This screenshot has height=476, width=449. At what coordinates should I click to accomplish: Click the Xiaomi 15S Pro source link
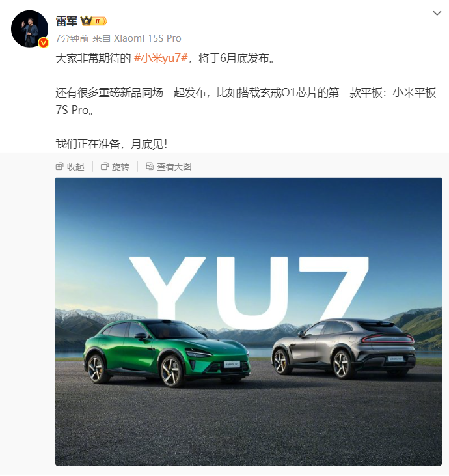pyautogui.click(x=147, y=38)
